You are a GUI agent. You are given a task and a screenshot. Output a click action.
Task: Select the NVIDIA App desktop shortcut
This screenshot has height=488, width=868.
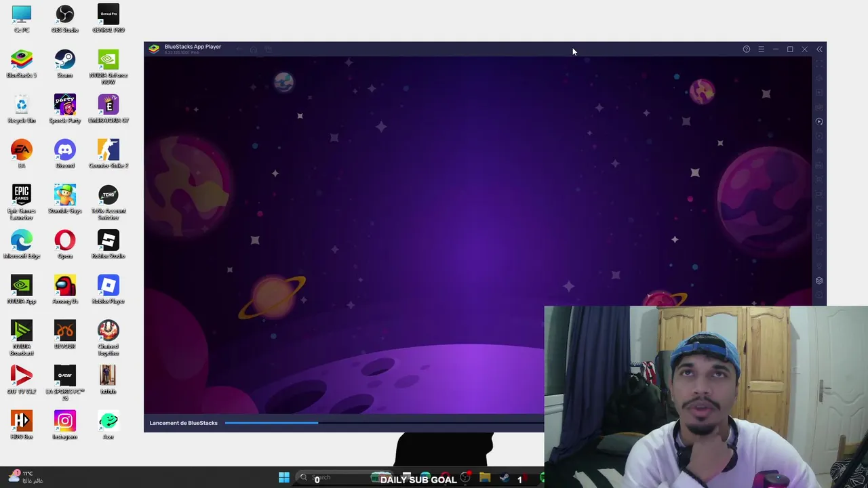pyautogui.click(x=22, y=290)
